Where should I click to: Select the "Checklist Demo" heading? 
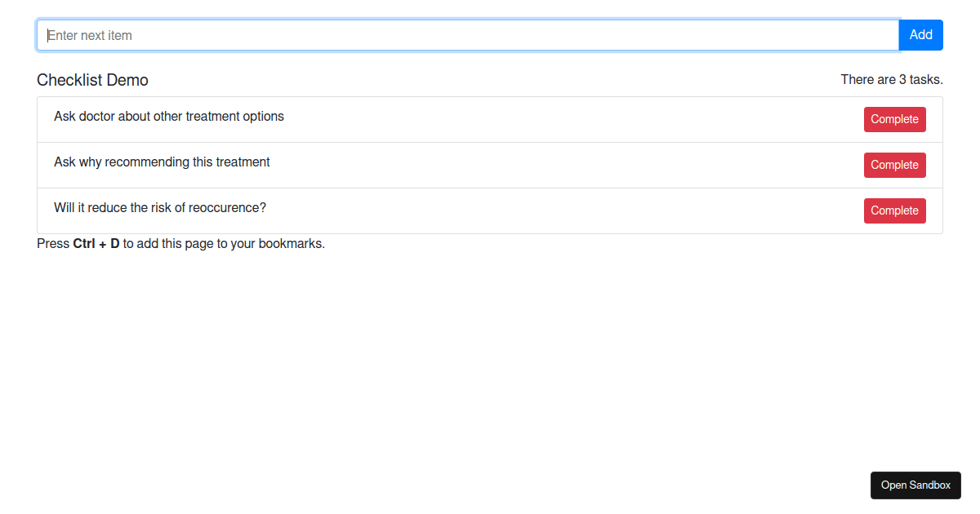tap(92, 80)
